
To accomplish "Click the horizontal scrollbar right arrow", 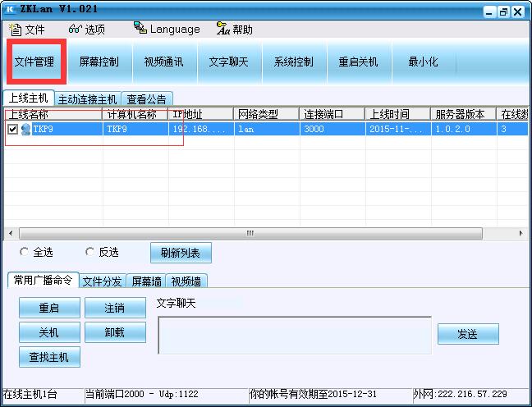I will [521, 233].
